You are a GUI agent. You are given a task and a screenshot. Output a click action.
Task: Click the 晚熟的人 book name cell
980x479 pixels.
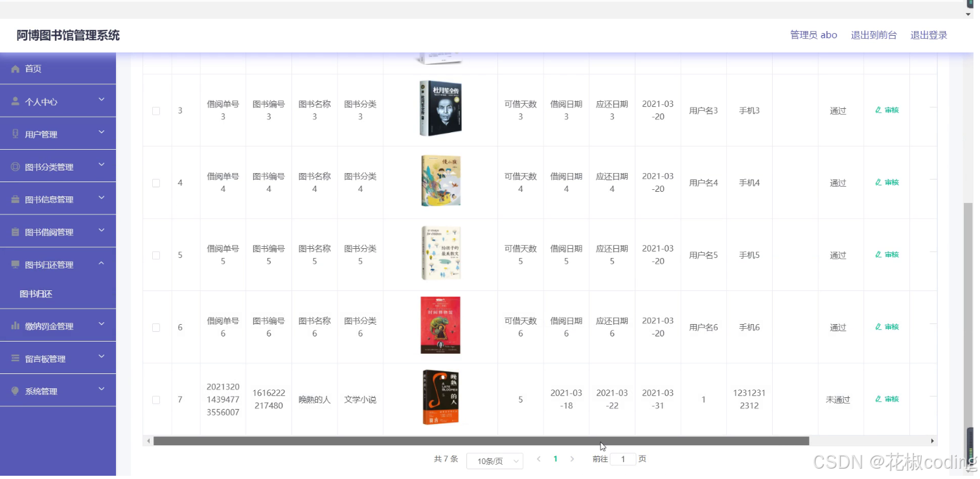[315, 400]
